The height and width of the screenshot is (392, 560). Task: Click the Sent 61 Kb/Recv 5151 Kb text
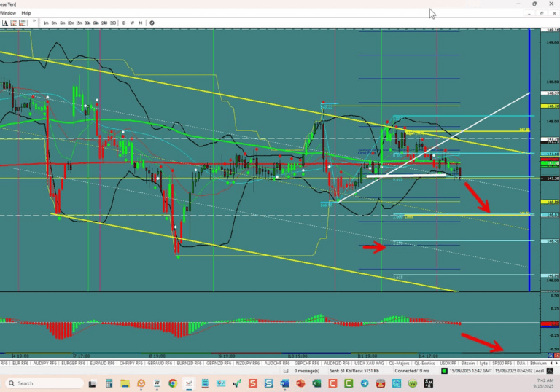tap(354, 371)
